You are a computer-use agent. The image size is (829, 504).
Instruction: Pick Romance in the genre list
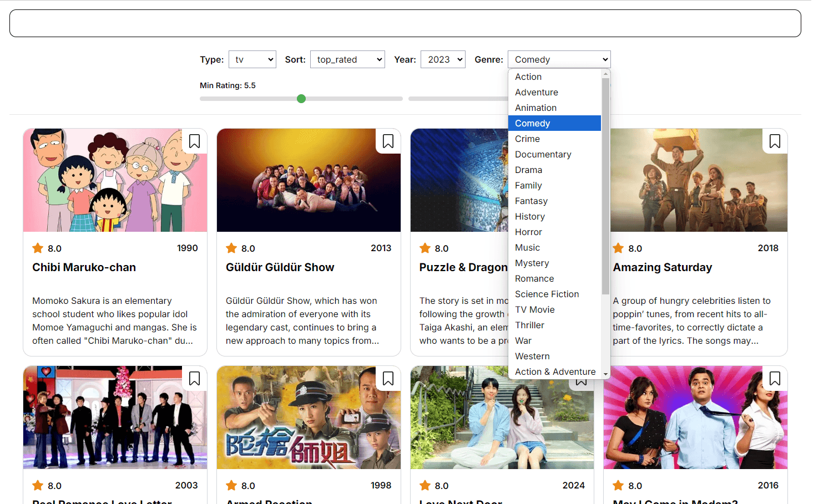[554, 278]
